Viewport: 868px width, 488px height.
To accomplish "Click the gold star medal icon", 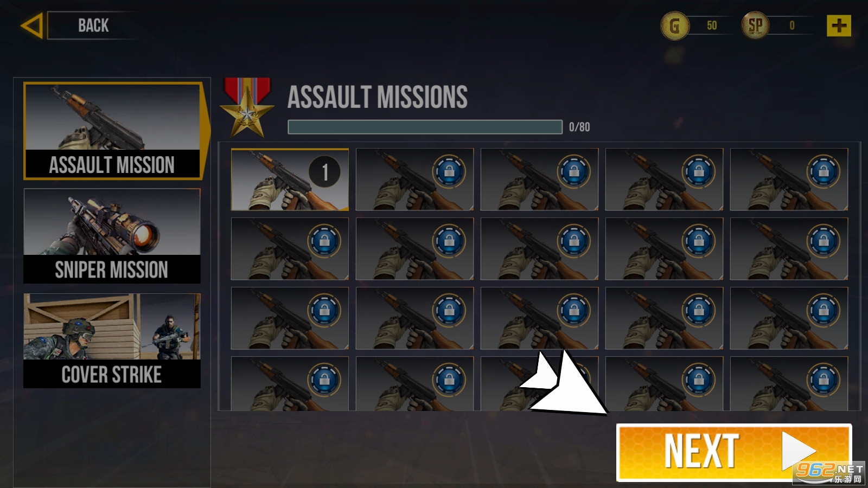I will click(x=247, y=107).
